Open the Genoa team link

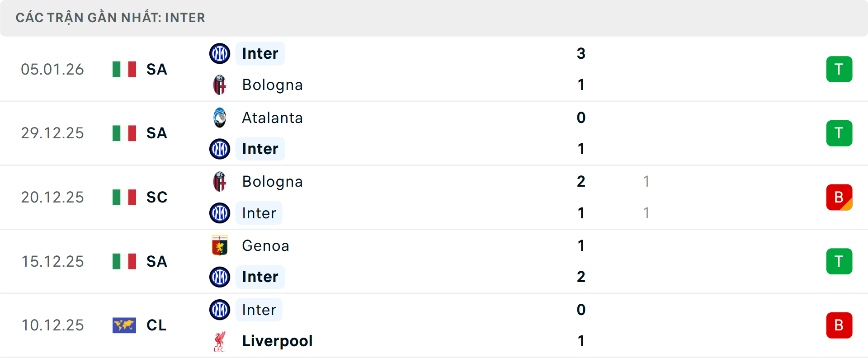[x=265, y=245]
